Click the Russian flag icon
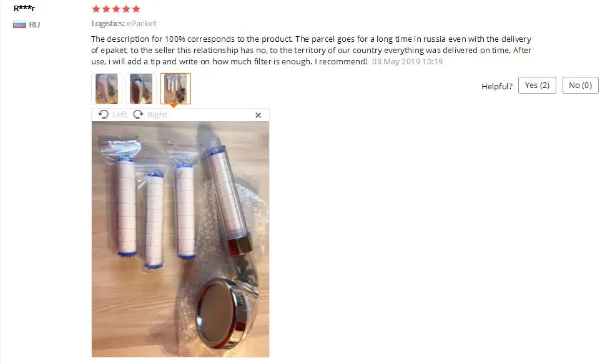 pyautogui.click(x=19, y=25)
